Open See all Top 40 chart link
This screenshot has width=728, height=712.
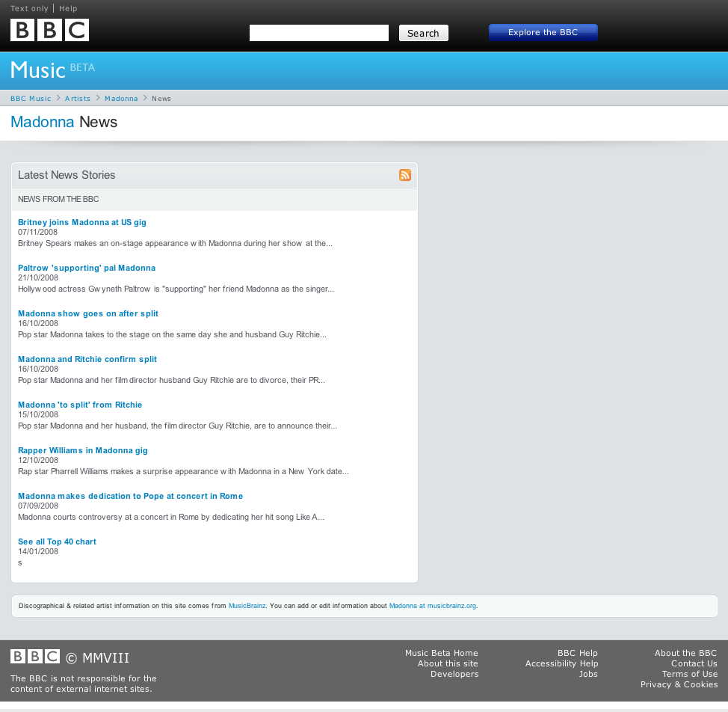[57, 541]
